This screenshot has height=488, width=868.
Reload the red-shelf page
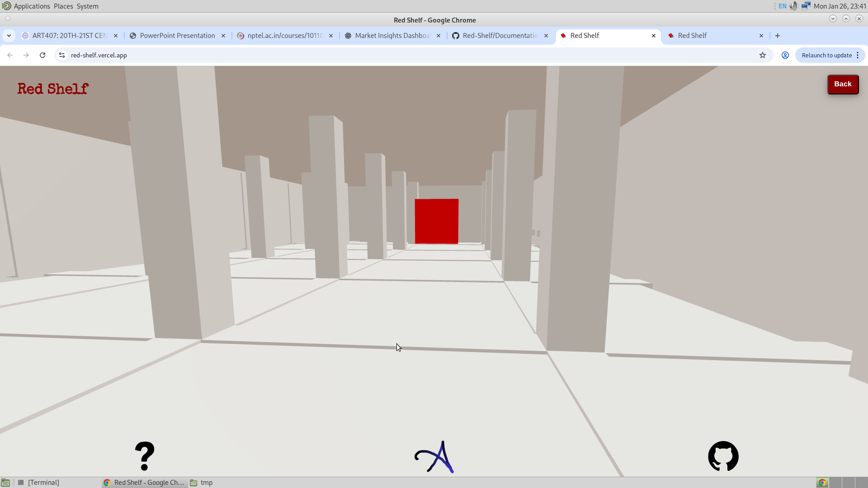coord(42,55)
